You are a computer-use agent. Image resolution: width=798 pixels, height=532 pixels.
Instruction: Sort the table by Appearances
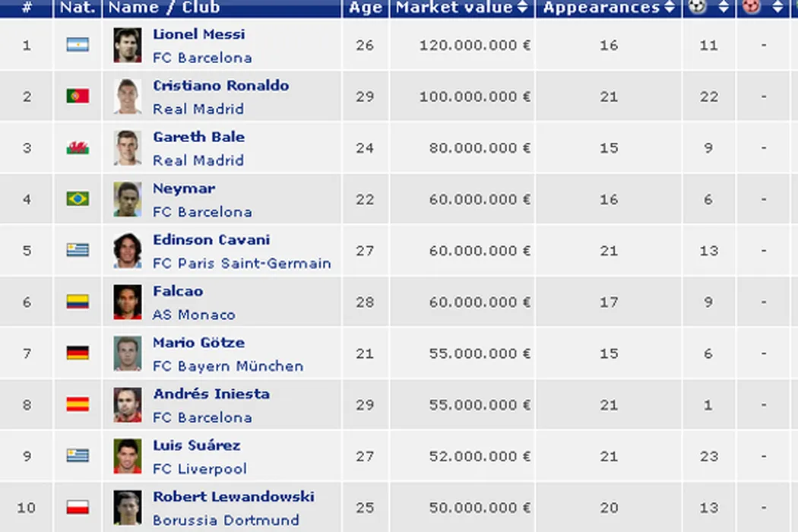click(x=609, y=8)
